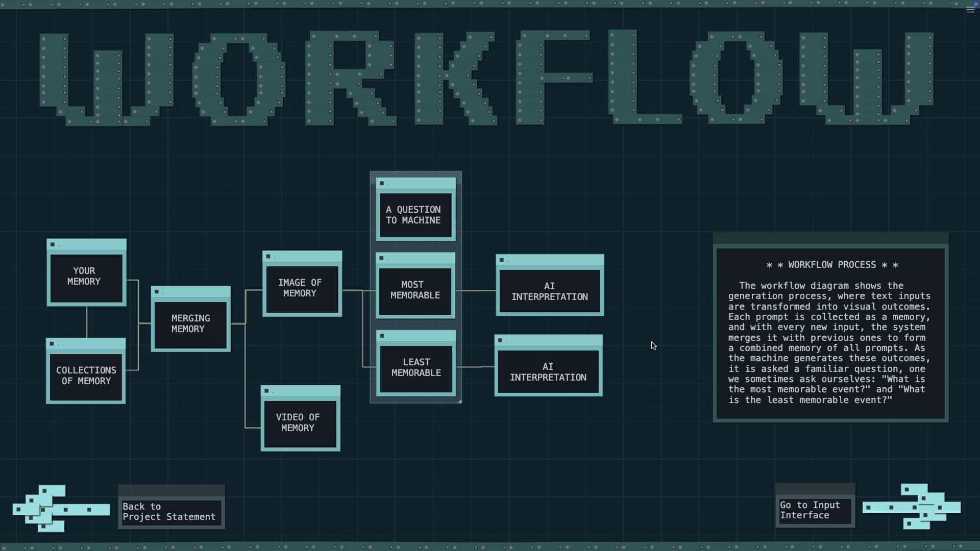The height and width of the screenshot is (551, 980).
Task: Click resize corner handle of question group panel
Action: tap(459, 401)
